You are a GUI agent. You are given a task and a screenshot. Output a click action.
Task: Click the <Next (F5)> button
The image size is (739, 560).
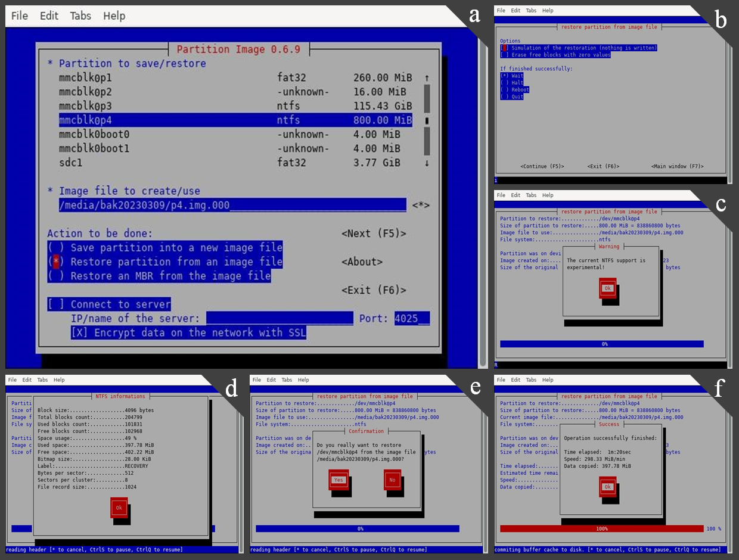pyautogui.click(x=374, y=234)
